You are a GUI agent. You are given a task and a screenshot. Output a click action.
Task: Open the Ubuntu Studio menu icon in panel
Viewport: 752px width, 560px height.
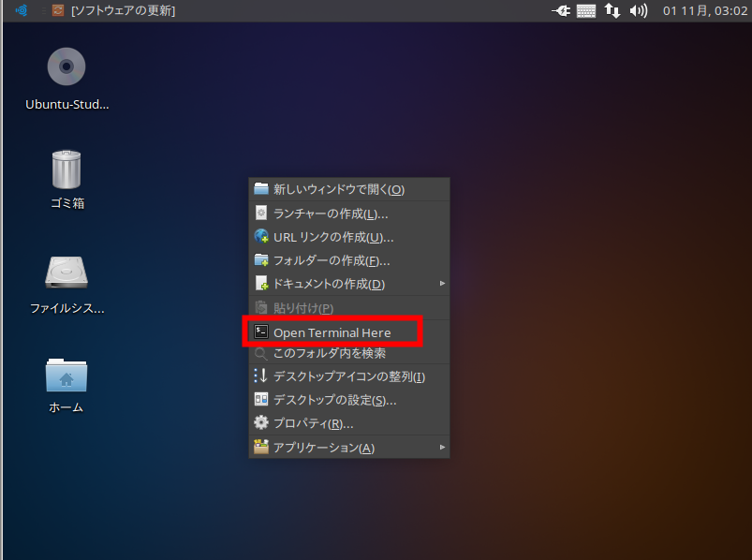[x=22, y=10]
